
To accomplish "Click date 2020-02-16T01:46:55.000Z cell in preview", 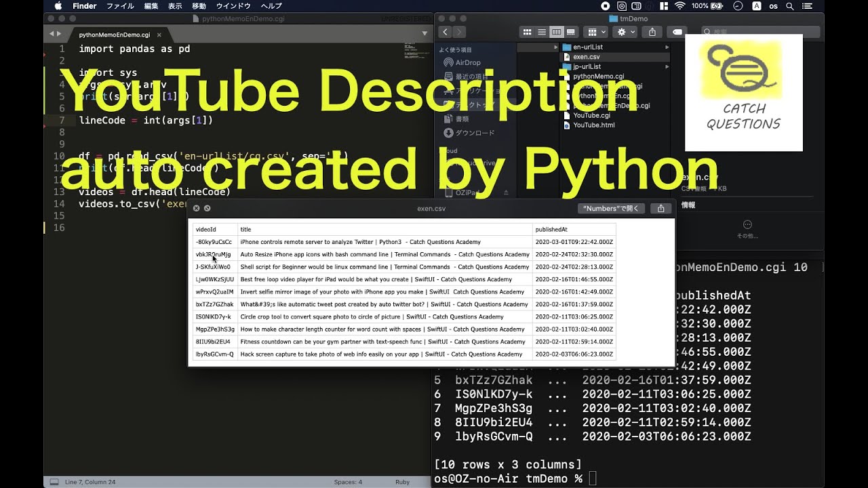I will [x=574, y=279].
